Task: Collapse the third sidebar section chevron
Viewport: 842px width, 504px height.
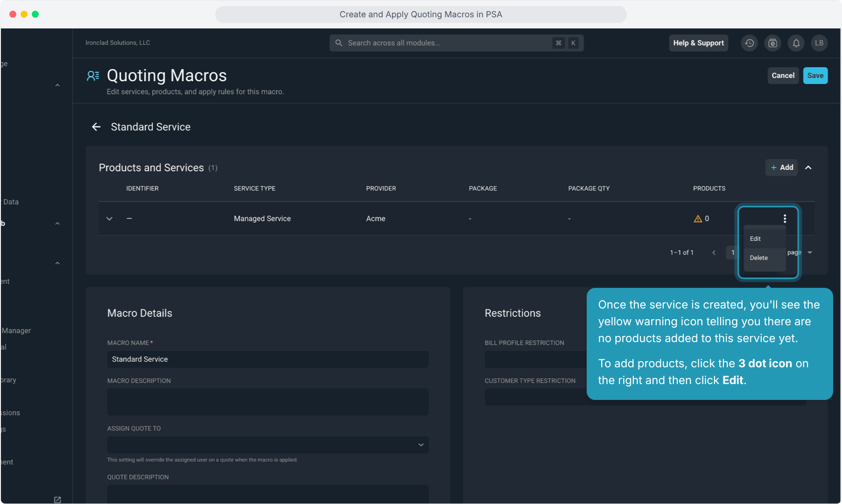Action: [57, 263]
